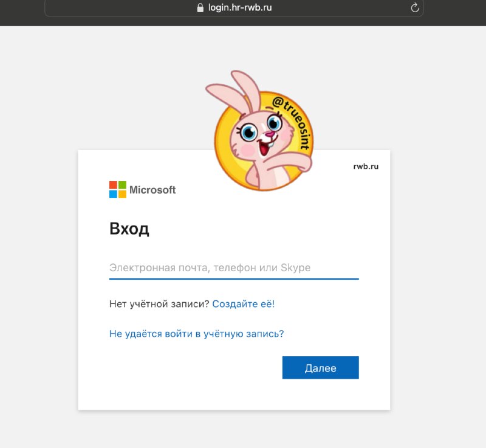Click the Microsoft four-square logo
The image size is (486, 448).
tap(118, 190)
